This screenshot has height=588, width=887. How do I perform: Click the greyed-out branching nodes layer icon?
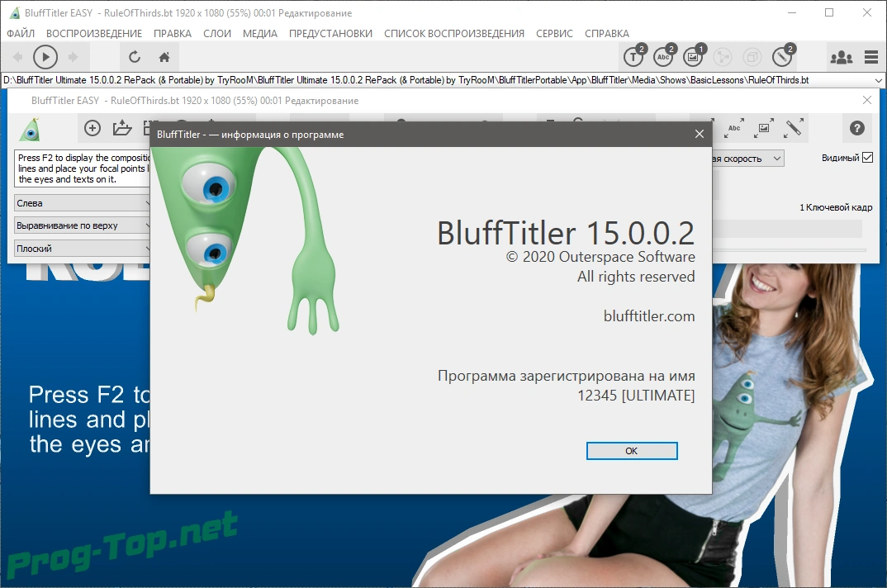click(x=723, y=57)
